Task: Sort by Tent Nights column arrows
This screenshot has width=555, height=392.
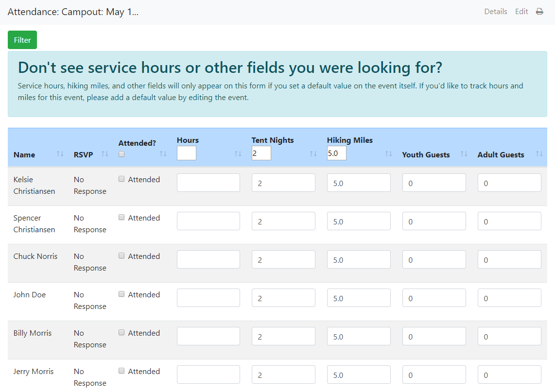Action: 313,154
